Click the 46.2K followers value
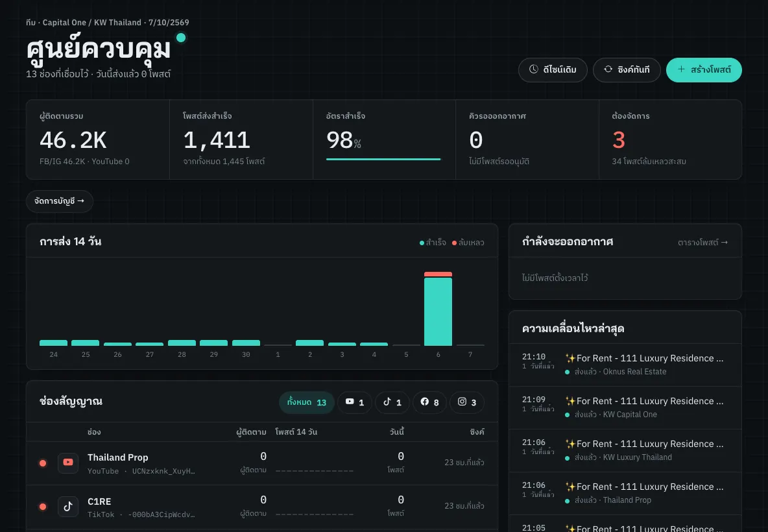768x532 pixels. (73, 141)
